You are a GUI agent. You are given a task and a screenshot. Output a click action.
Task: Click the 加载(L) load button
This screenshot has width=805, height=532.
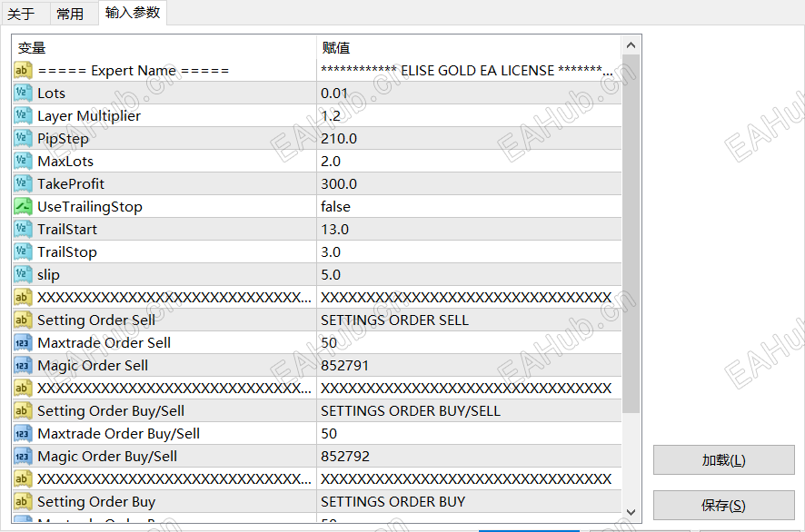click(x=724, y=460)
